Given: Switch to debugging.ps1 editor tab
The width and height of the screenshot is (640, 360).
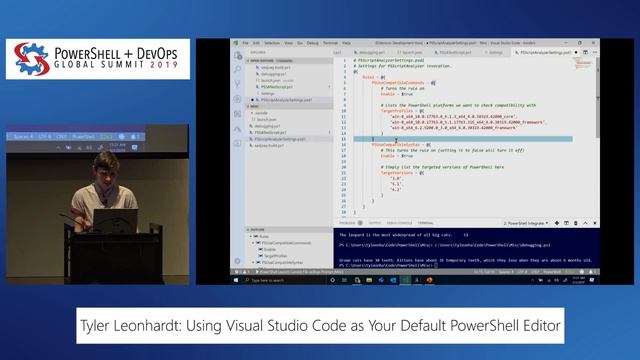Looking at the screenshot, I should tap(370, 52).
